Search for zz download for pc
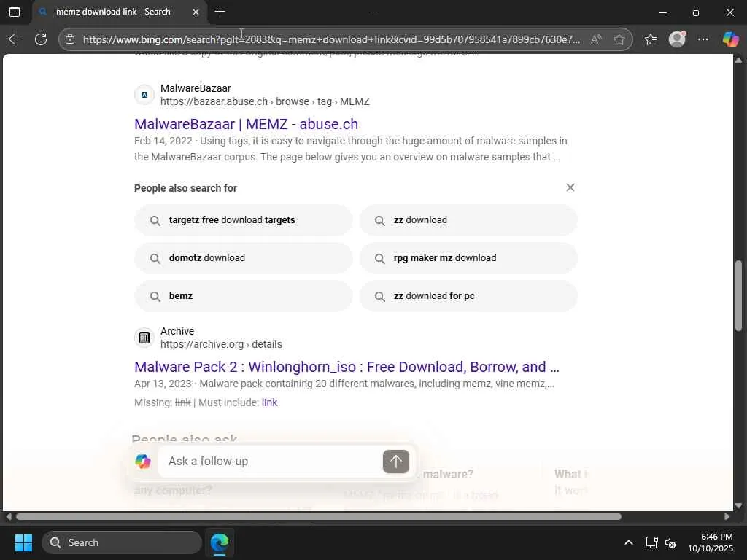 point(468,296)
